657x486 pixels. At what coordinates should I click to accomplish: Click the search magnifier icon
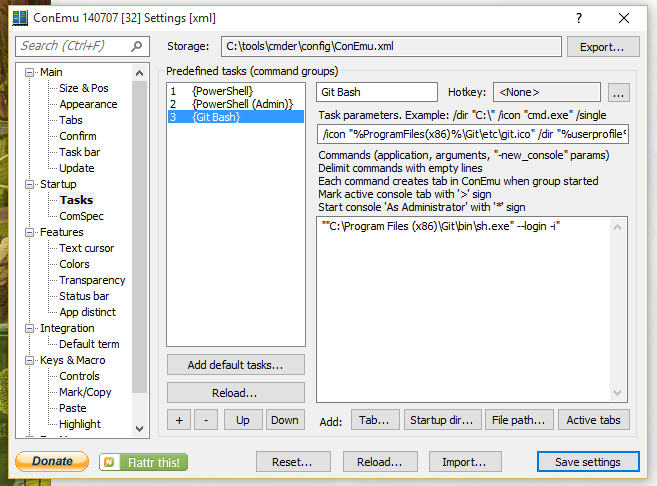[x=137, y=46]
